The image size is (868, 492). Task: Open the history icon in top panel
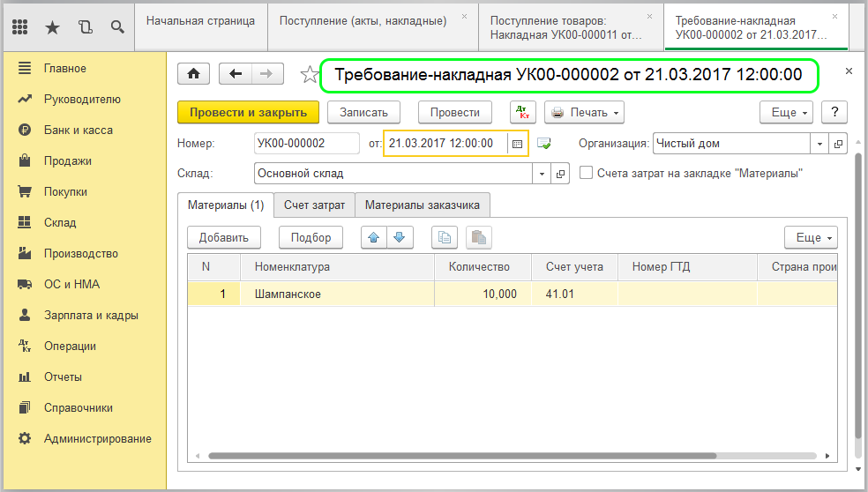(86, 26)
